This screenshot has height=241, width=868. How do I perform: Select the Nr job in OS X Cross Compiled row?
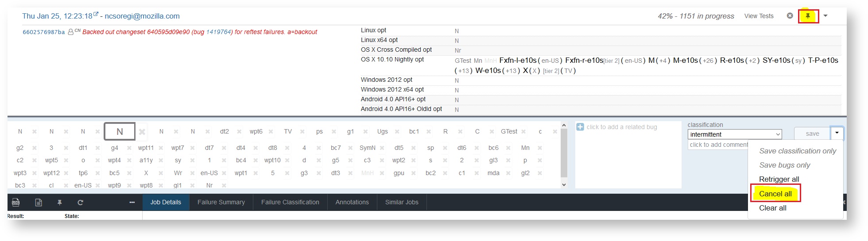coord(458,51)
